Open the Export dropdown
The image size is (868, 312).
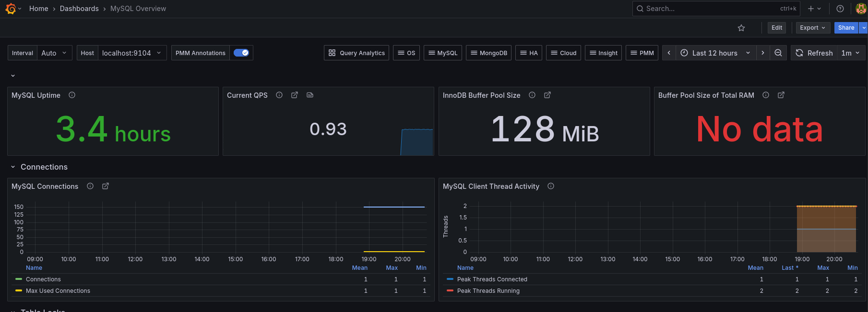point(813,28)
